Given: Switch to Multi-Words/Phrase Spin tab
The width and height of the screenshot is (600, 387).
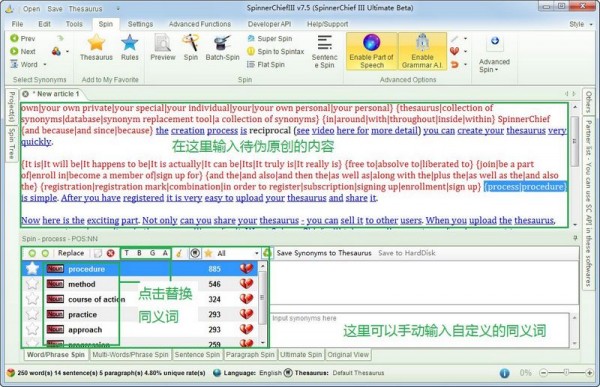Looking at the screenshot, I should (x=130, y=354).
